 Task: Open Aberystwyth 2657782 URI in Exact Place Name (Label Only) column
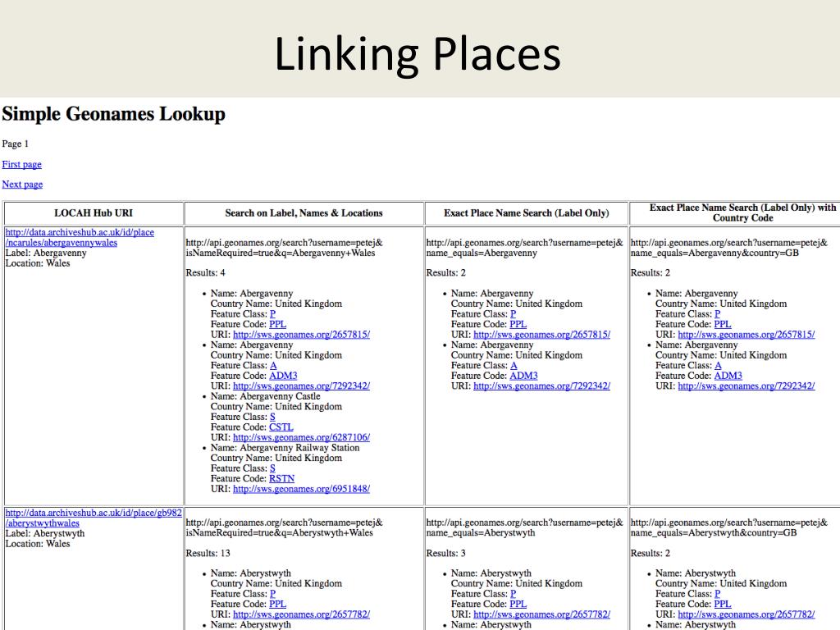541,614
